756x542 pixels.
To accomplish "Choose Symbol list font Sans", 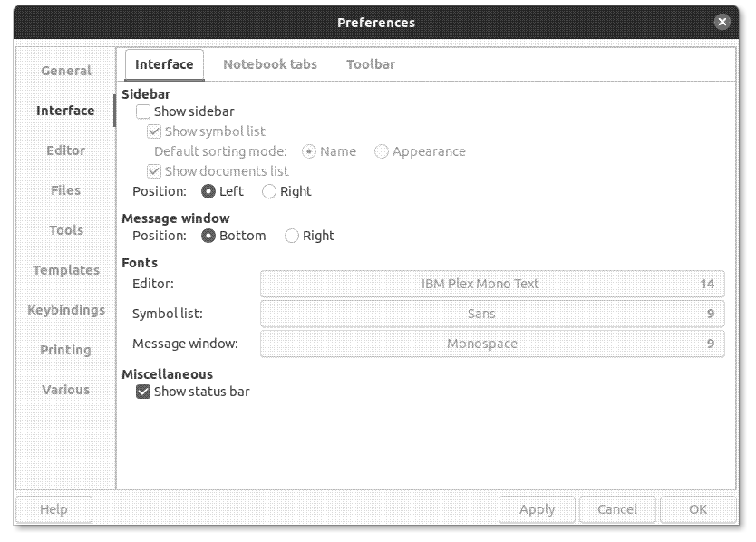I will 492,314.
